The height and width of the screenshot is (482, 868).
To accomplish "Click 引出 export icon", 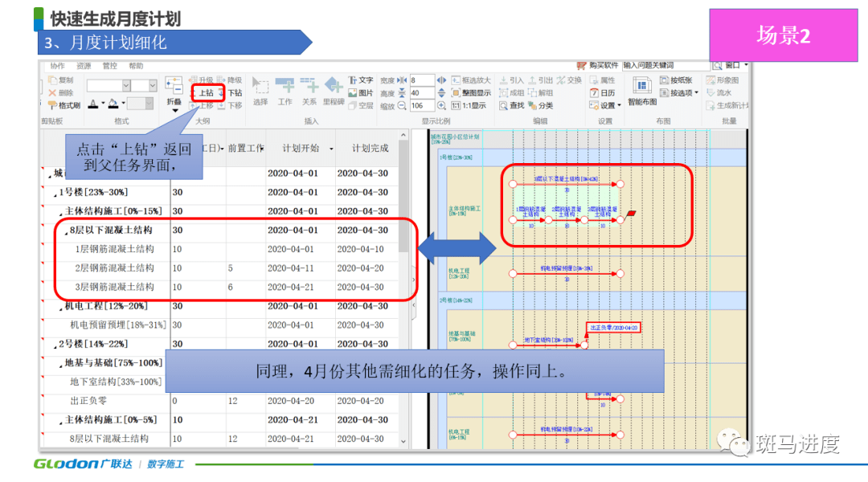I will (533, 80).
